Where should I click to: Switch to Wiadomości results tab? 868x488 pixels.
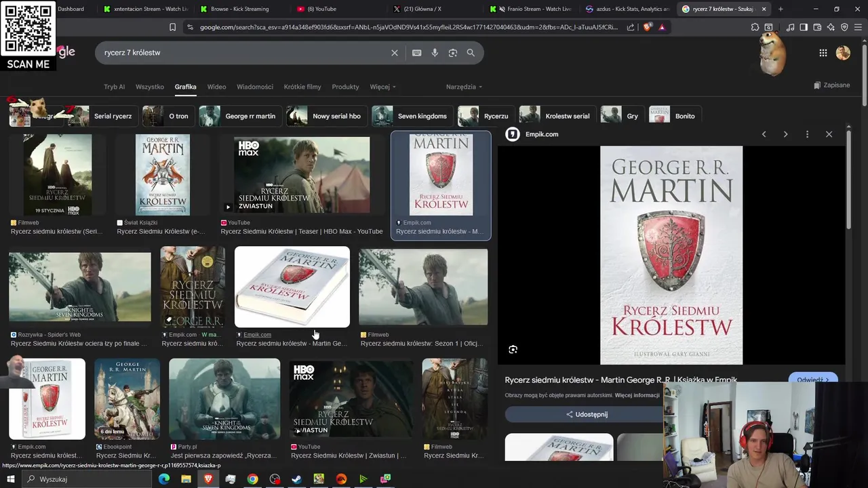(x=255, y=87)
